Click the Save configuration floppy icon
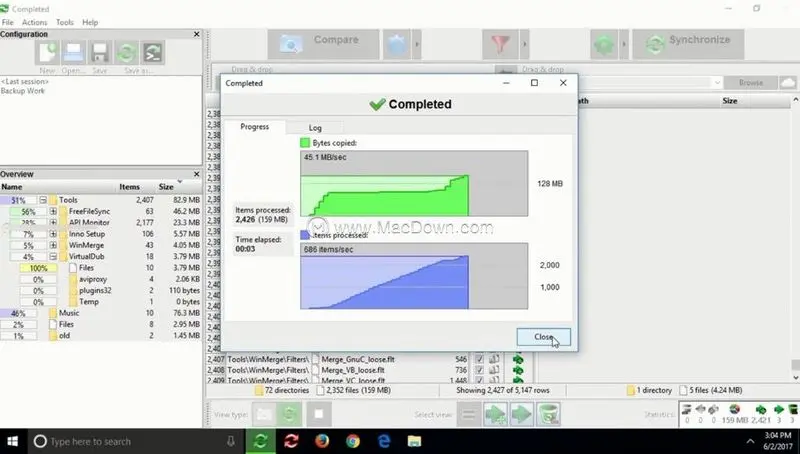 (x=100, y=53)
